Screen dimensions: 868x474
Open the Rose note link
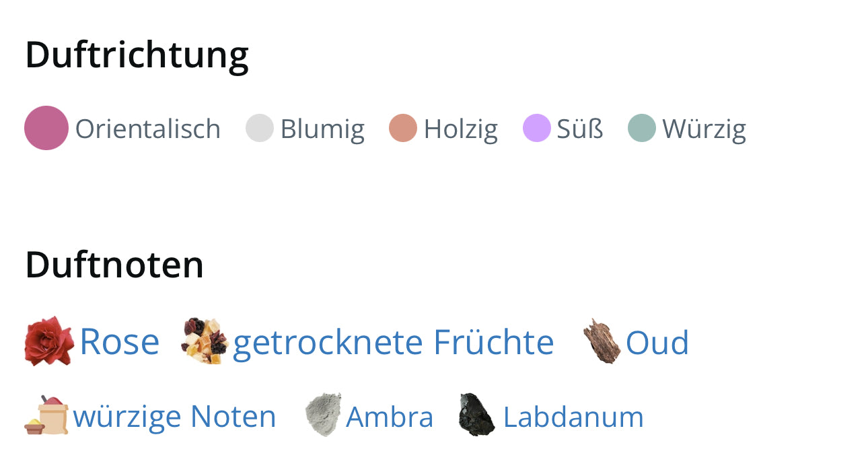pyautogui.click(x=119, y=341)
